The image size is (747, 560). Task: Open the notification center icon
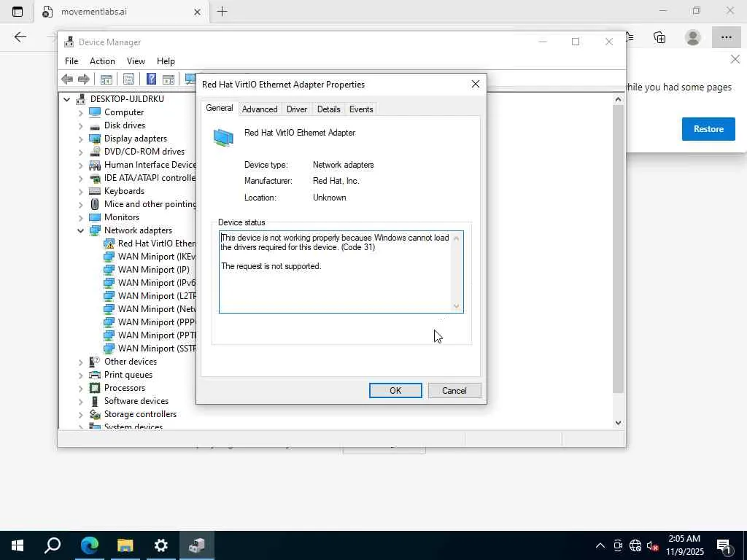click(724, 545)
